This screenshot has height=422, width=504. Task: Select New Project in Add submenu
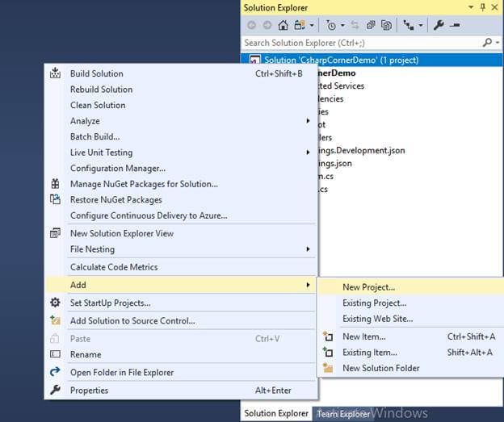point(411,287)
